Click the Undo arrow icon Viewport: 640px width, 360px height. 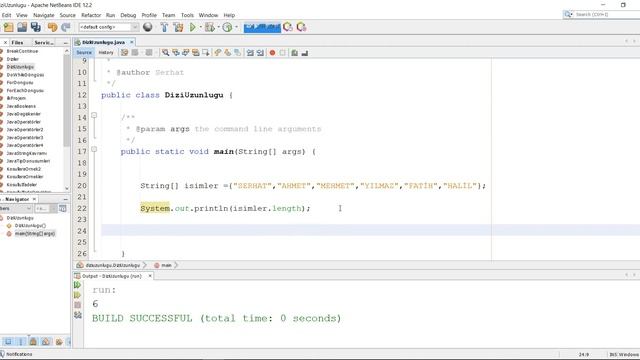[x=52, y=27]
